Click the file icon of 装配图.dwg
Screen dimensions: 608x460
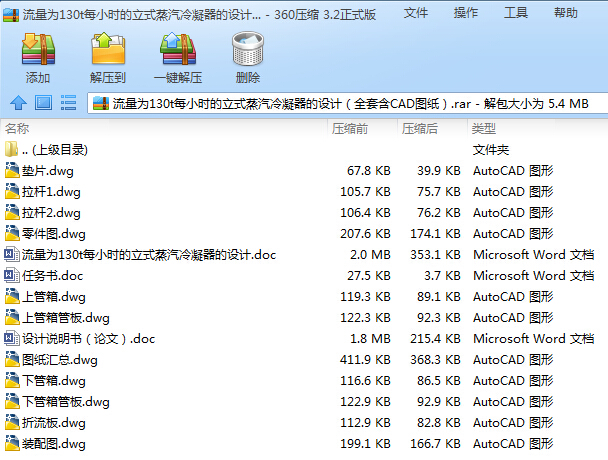(12, 443)
